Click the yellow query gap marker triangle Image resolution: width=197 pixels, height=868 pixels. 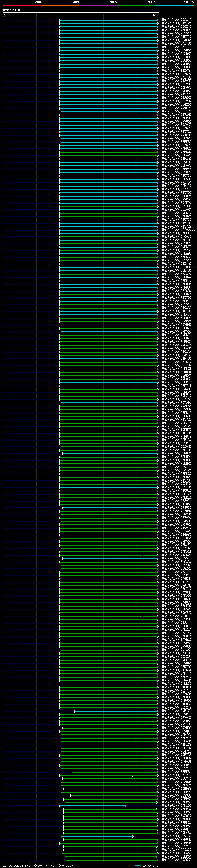click(x=132, y=777)
